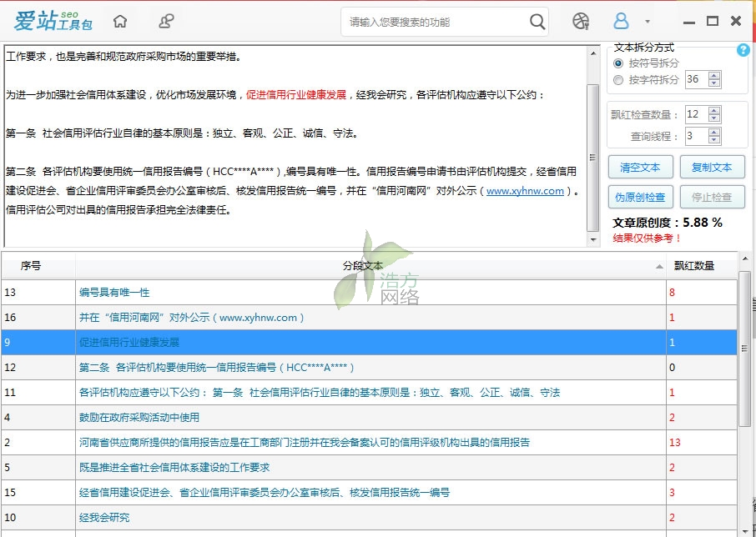Select 按符号拆分 radio option
Image resolution: width=756 pixels, height=537 pixels.
point(618,63)
